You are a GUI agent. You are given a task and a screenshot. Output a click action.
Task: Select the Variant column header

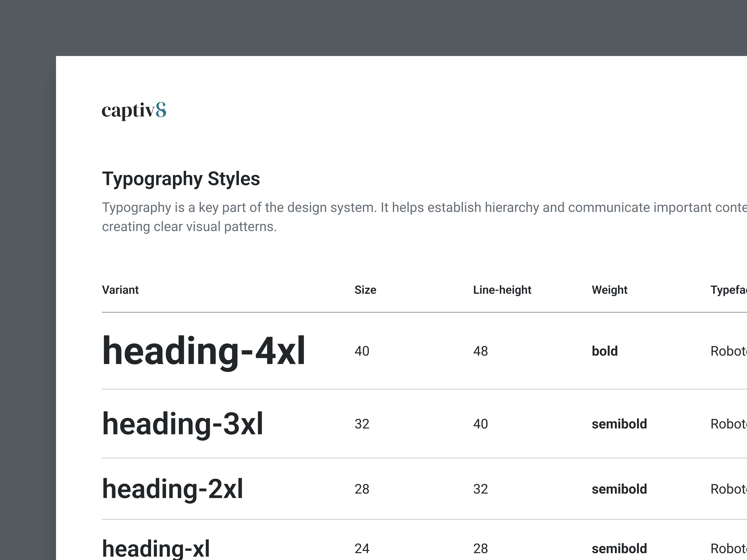120,290
